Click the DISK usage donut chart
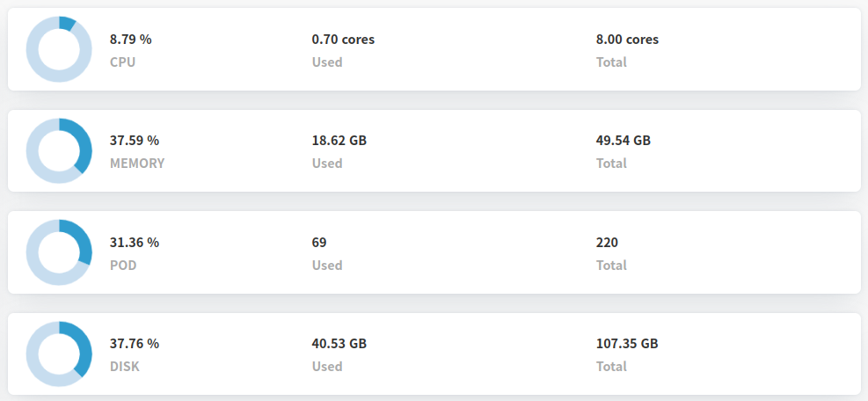868x401 pixels. click(x=59, y=354)
